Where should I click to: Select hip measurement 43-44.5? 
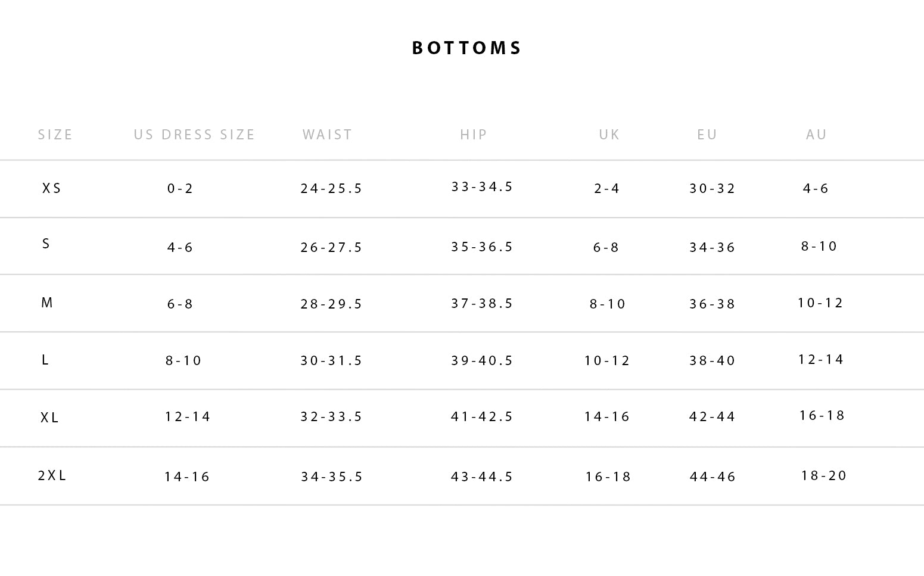click(482, 477)
